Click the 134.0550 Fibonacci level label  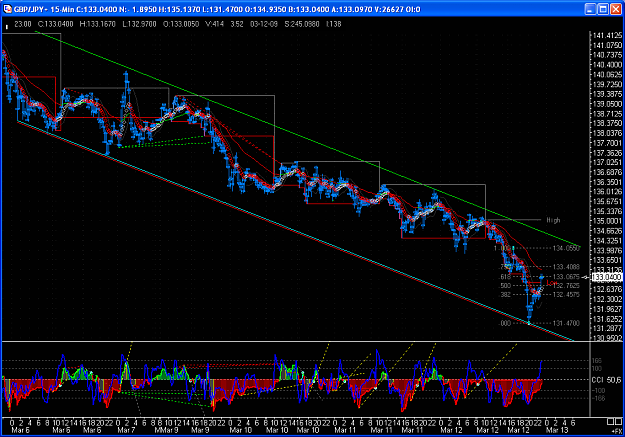tap(566, 248)
